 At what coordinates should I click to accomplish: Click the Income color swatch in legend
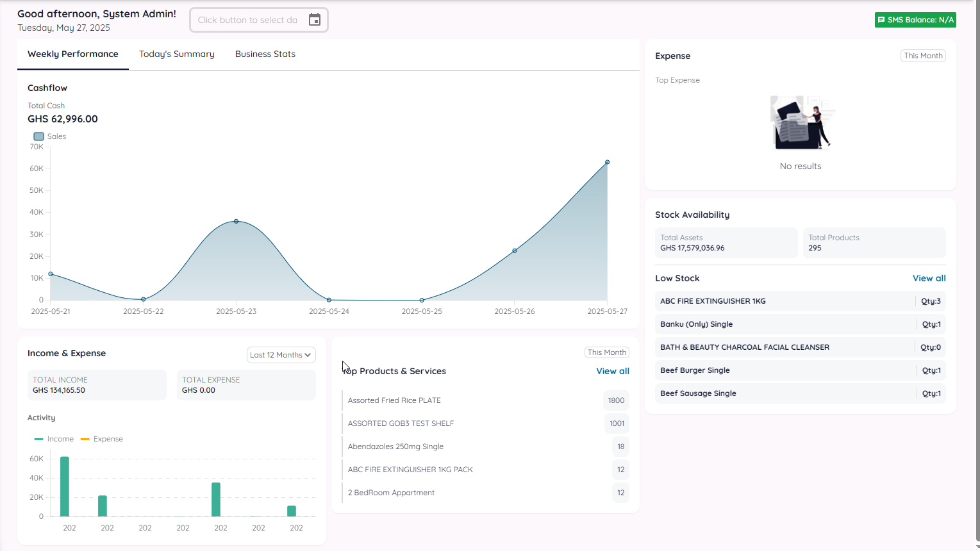(40, 438)
